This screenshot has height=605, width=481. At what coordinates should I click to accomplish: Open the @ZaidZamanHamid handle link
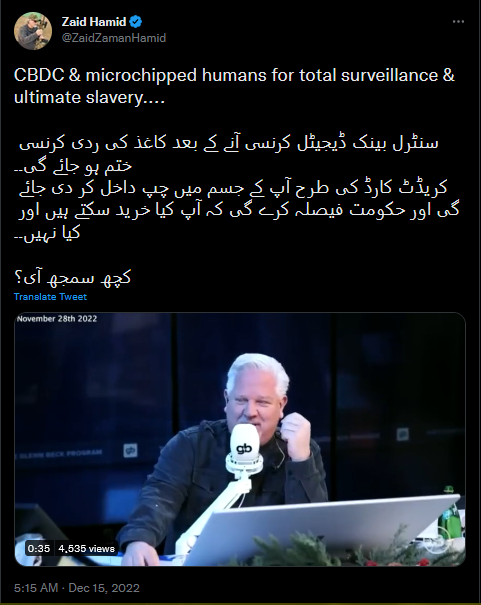(x=114, y=38)
